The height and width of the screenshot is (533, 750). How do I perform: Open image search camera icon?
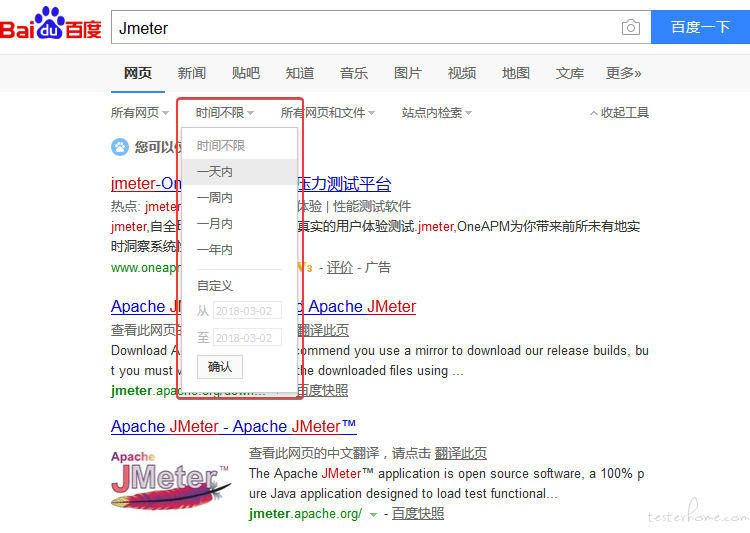[x=630, y=27]
